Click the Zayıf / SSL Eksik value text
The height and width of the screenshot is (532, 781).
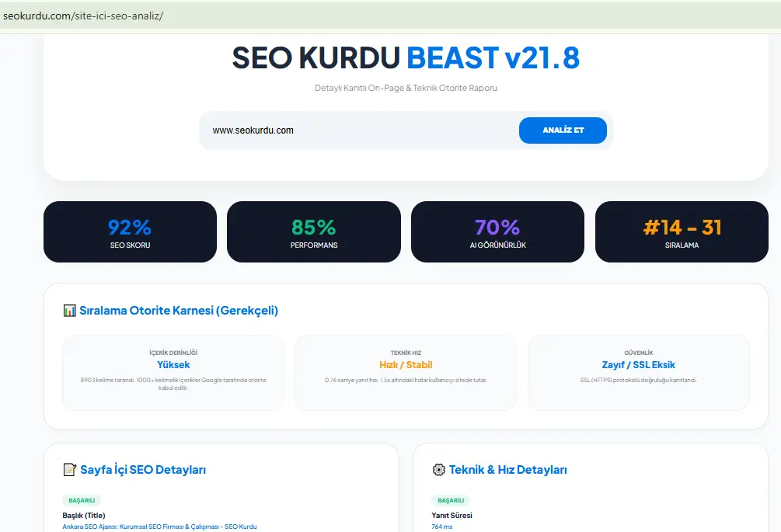639,365
